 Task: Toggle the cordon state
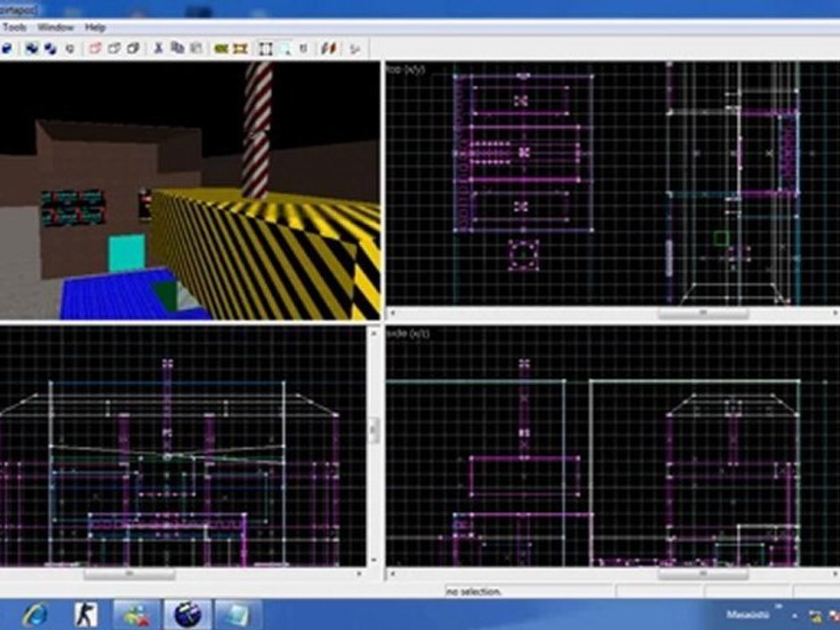221,49
